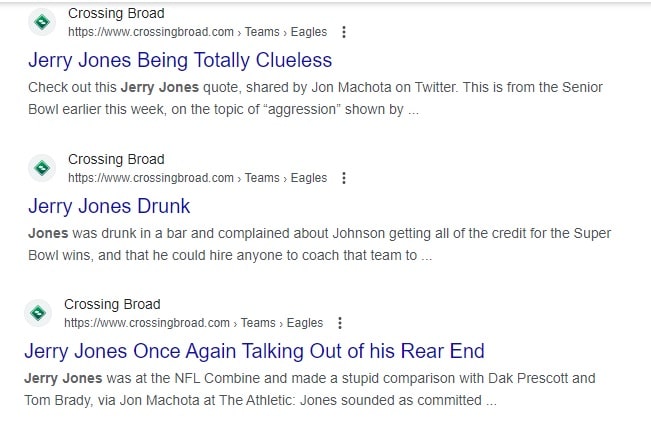This screenshot has width=651, height=432.
Task: Open 'Jerry Jones Being Totally Clueless' link
Action: click(180, 60)
